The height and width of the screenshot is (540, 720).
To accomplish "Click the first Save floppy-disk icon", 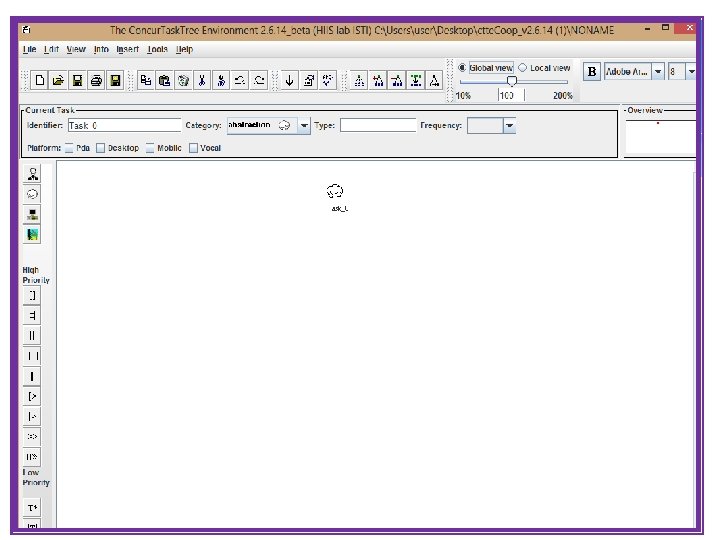I will [x=77, y=81].
